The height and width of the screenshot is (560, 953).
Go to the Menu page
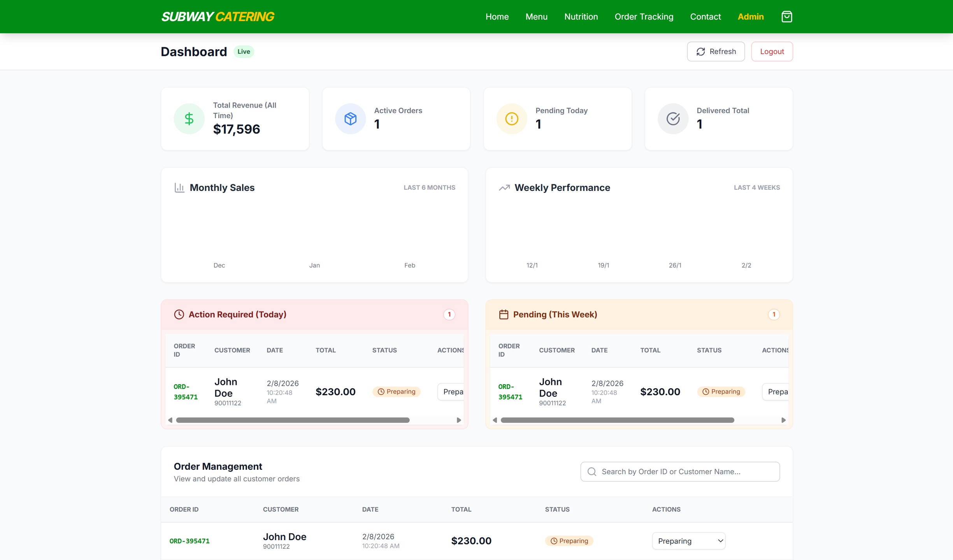[536, 17]
